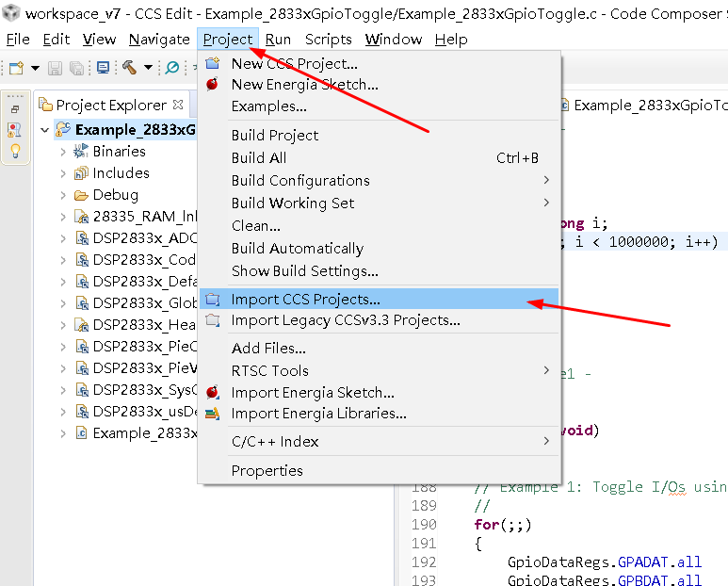Image resolution: width=728 pixels, height=586 pixels.
Task: Click the restore view icon in left sidebar
Action: (15, 109)
